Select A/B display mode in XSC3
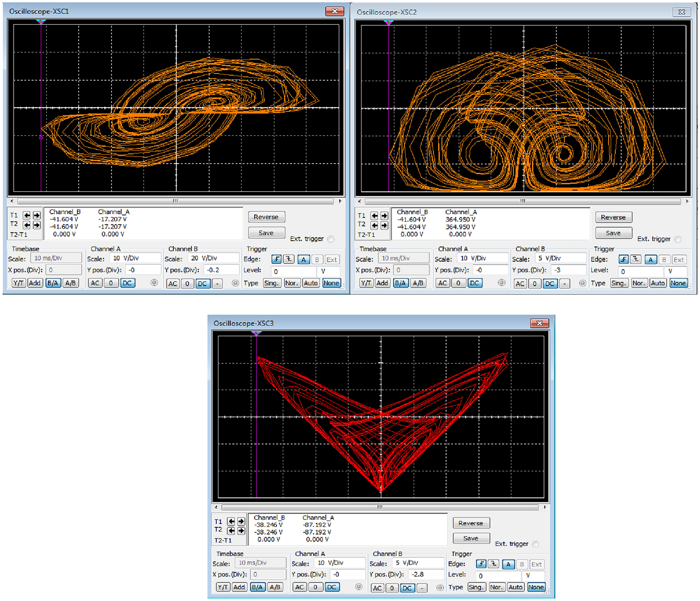Screen dimensions: 700x601 coord(275,587)
